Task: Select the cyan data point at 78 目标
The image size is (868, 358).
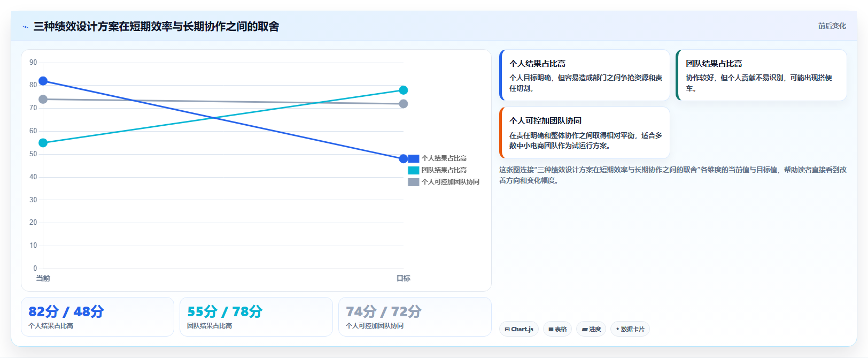Action: (x=404, y=90)
